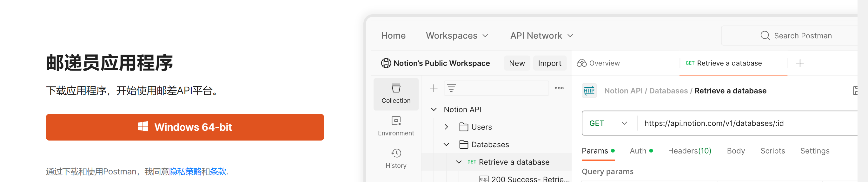Click the globe icon beside Notion's Public Workspace
The image size is (868, 182).
386,63
